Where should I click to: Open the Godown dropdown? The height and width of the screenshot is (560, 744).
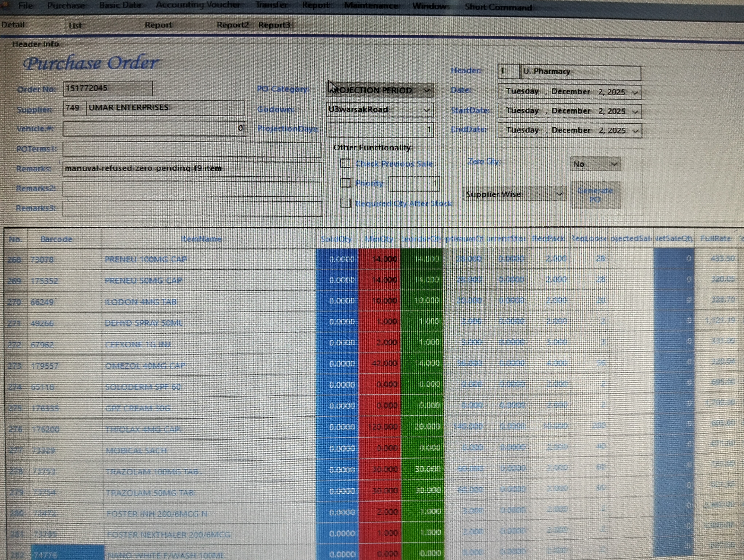pyautogui.click(x=426, y=110)
